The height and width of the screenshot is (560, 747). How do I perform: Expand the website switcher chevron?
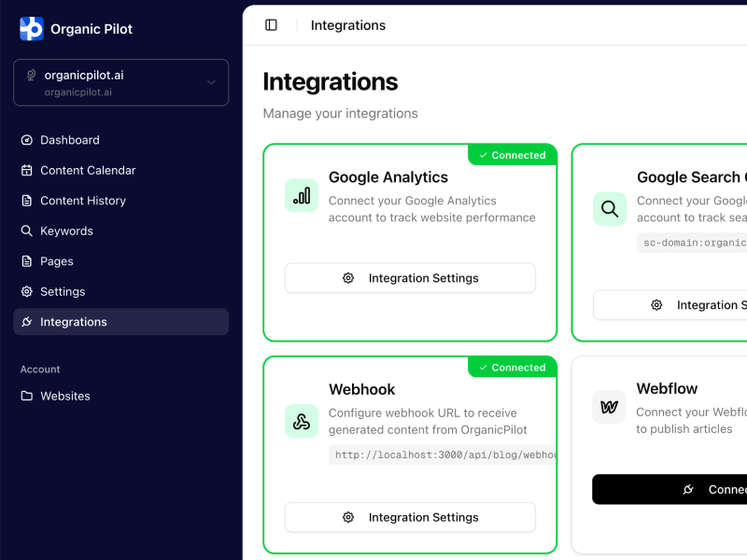click(x=211, y=82)
